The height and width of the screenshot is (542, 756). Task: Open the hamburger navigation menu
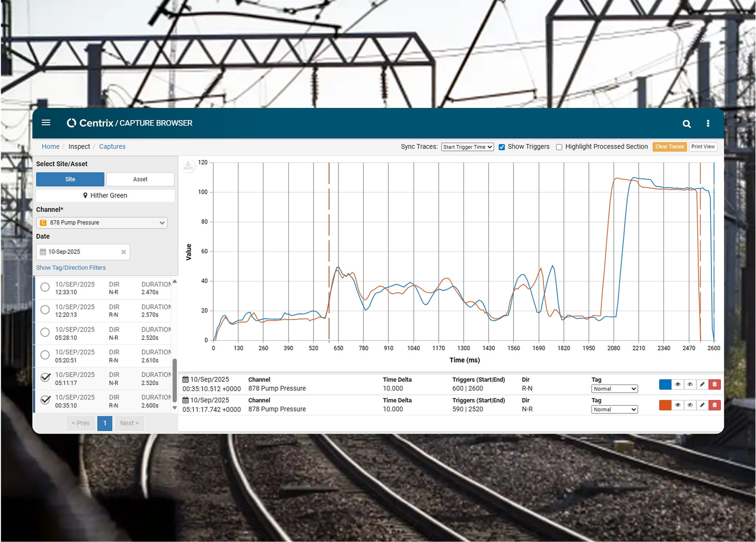tap(46, 123)
